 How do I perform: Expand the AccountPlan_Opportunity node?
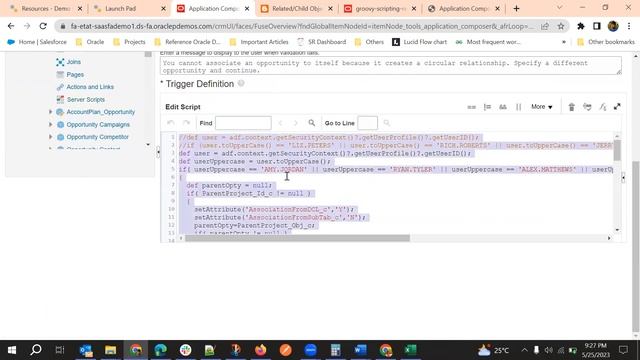tap(51, 112)
